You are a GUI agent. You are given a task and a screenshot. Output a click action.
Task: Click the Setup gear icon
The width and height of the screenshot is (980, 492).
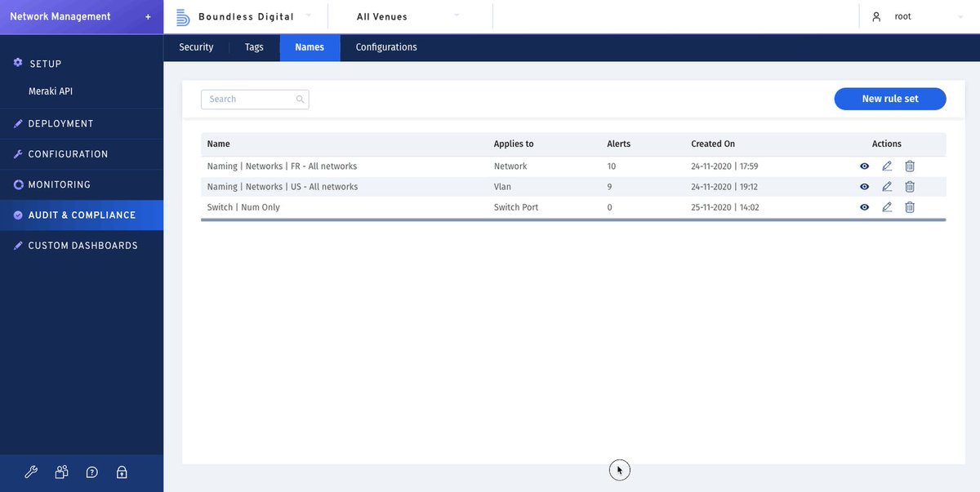[18, 63]
